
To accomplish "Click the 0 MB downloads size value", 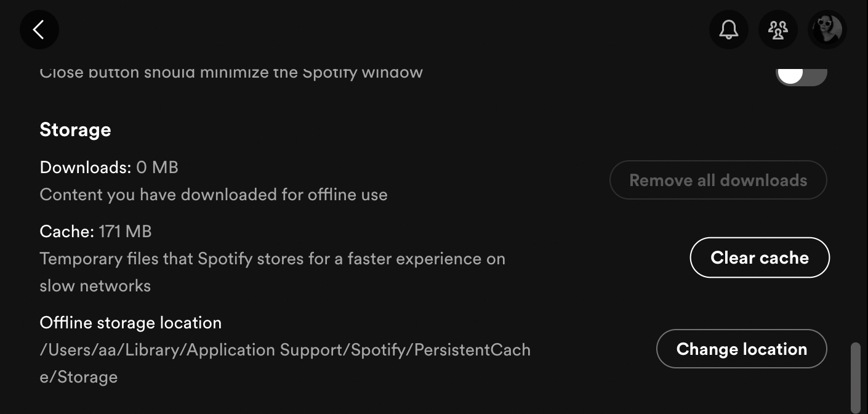I will tap(158, 168).
